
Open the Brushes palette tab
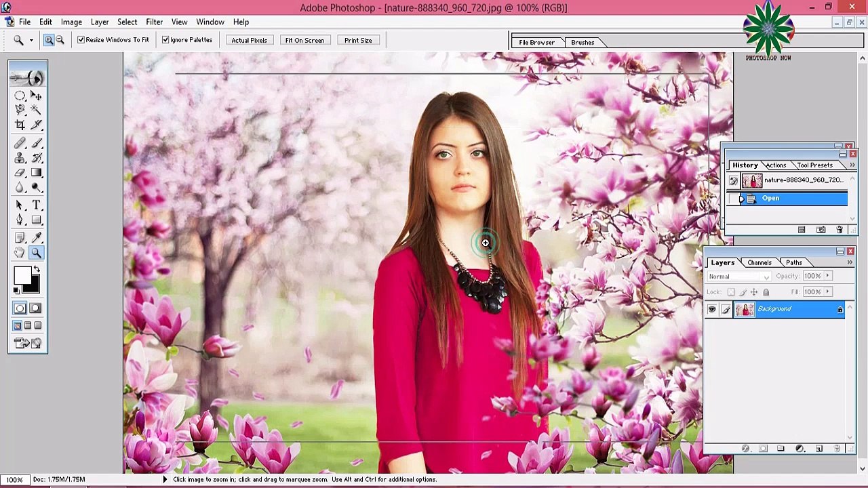pyautogui.click(x=583, y=43)
